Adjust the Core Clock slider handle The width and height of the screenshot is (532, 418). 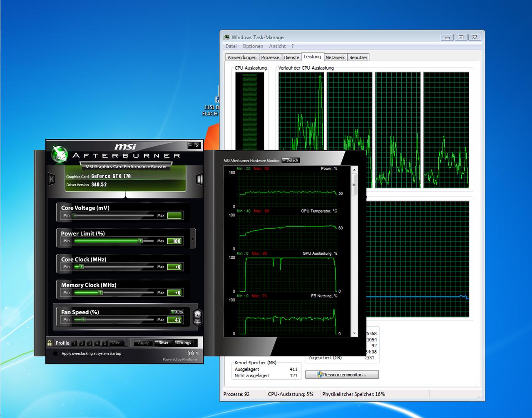pos(81,267)
